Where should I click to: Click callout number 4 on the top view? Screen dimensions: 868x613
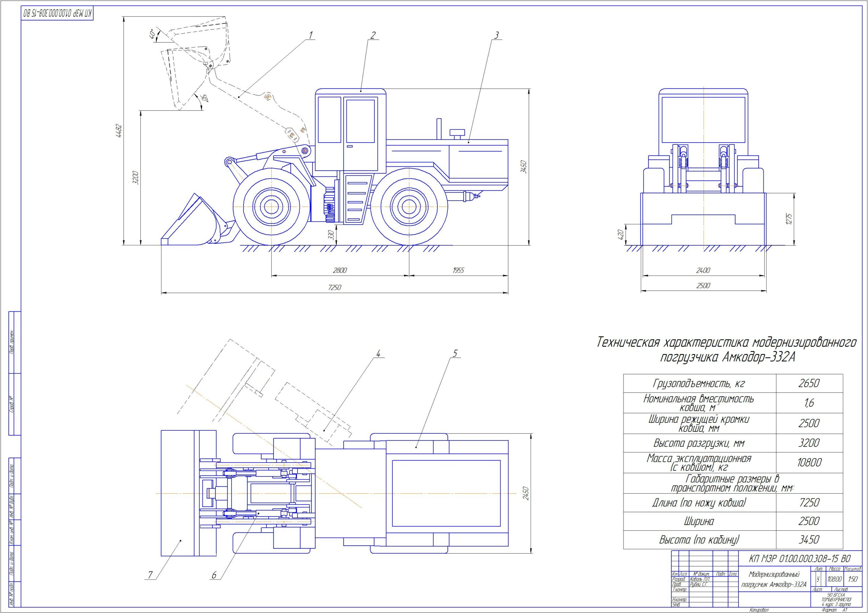tap(378, 353)
